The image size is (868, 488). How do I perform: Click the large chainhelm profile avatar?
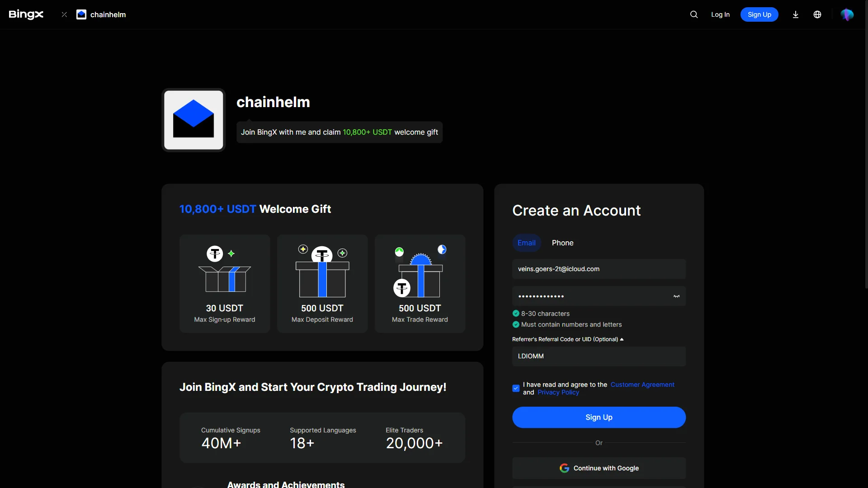click(x=193, y=120)
